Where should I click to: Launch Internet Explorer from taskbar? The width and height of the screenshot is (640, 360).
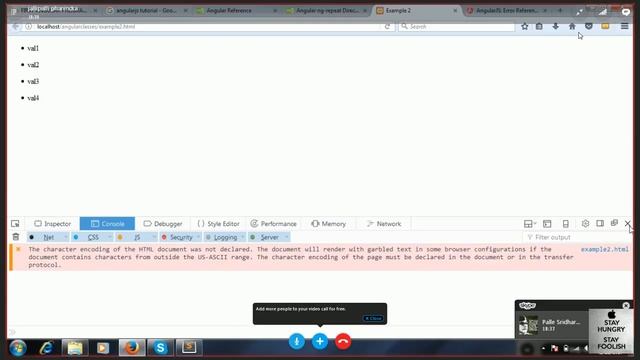click(47, 348)
